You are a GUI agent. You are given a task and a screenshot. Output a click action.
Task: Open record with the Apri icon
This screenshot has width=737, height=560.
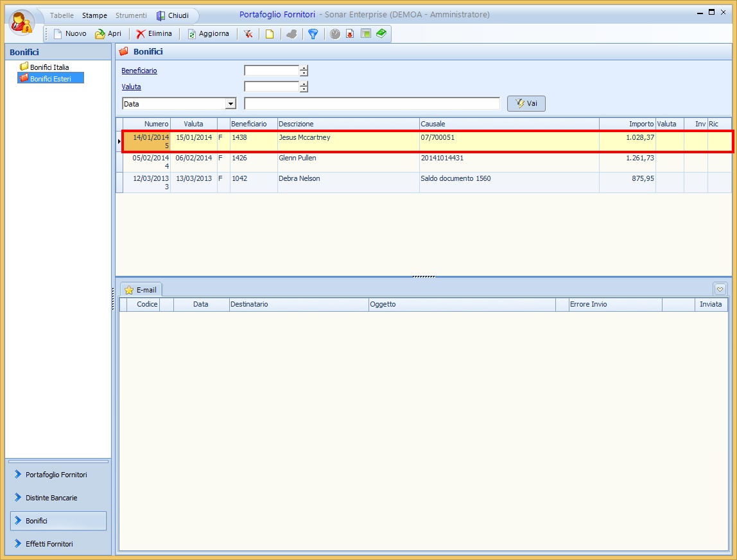coord(108,34)
